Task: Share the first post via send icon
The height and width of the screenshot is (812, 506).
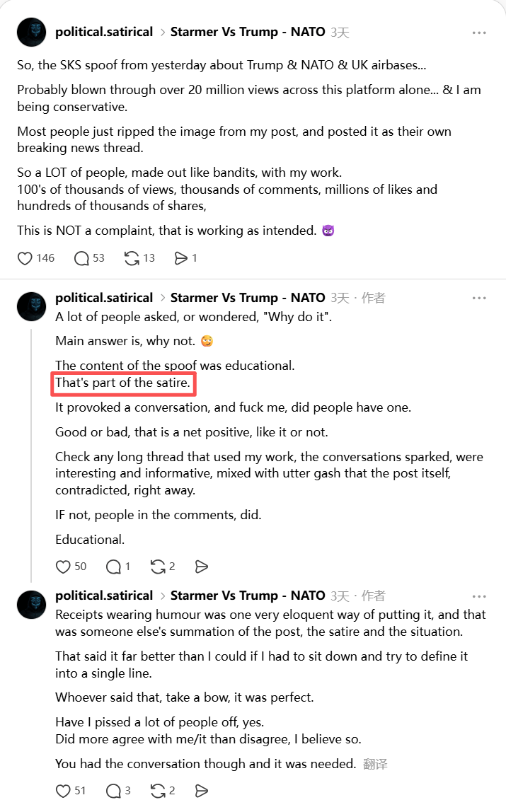Action: [x=181, y=258]
